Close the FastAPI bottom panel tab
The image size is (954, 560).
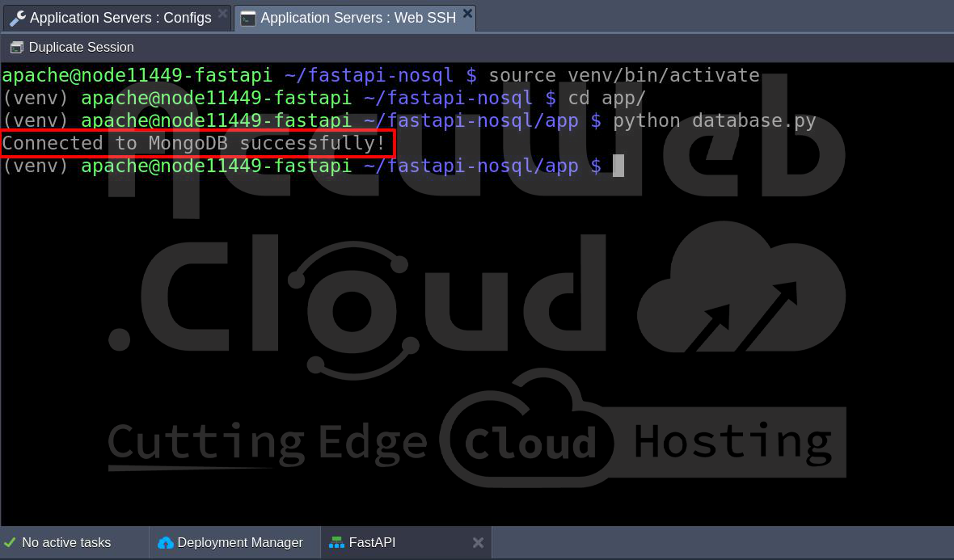tap(478, 542)
